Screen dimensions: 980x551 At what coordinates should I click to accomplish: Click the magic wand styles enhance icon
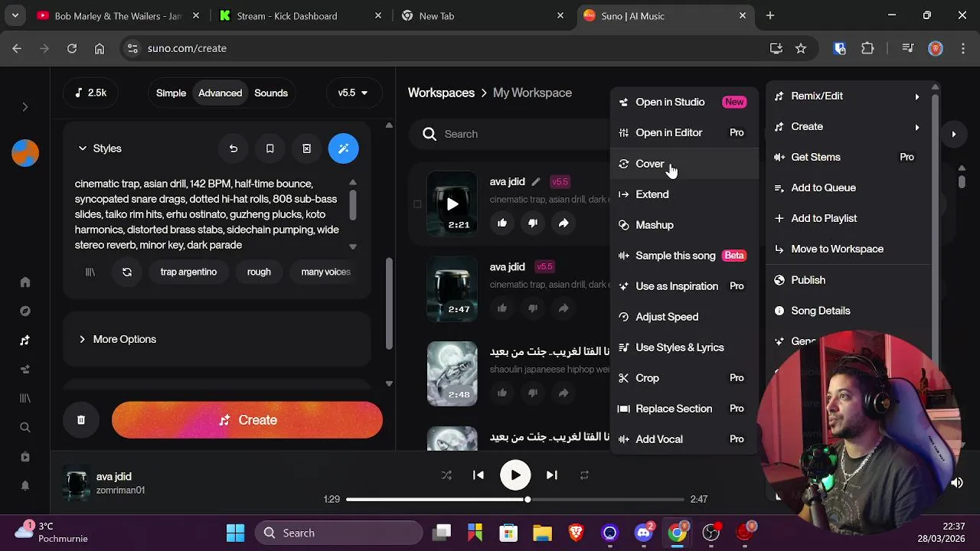click(x=343, y=148)
